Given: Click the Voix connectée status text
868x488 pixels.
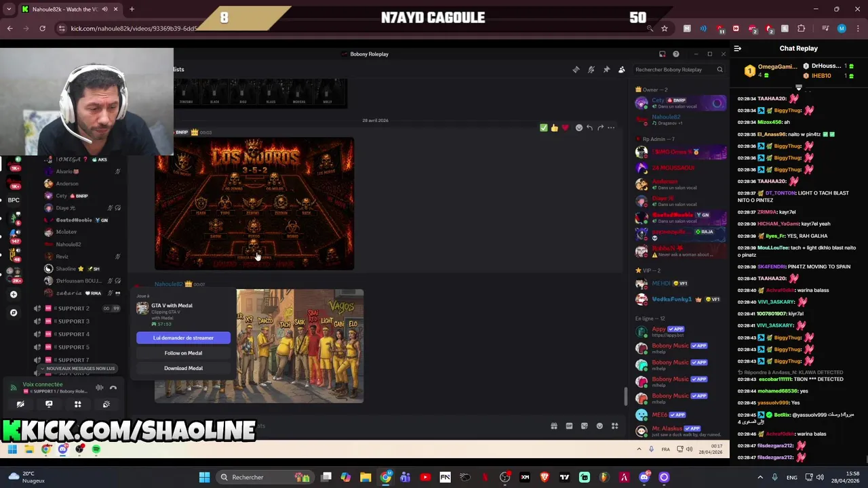Looking at the screenshot, I should pos(42,384).
